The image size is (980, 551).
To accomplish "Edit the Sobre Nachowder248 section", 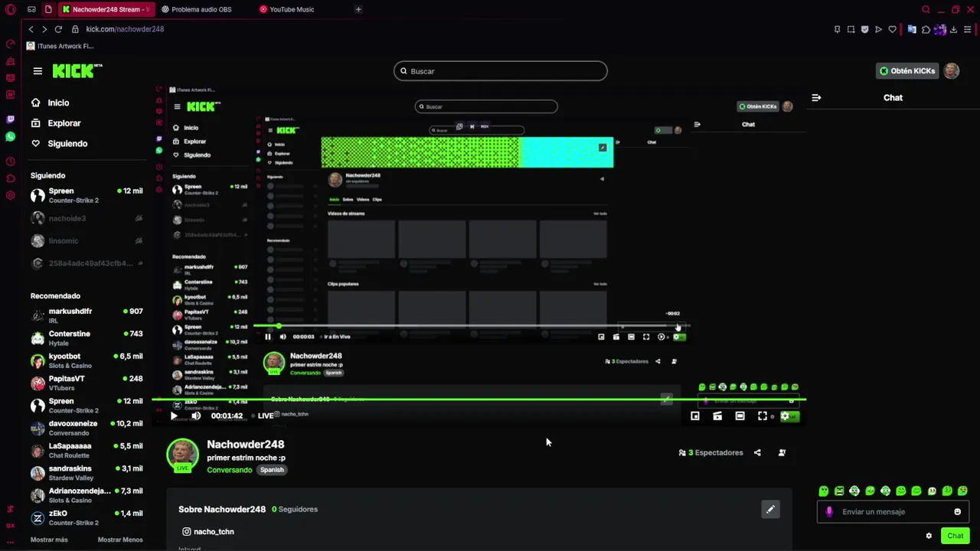I will (770, 509).
